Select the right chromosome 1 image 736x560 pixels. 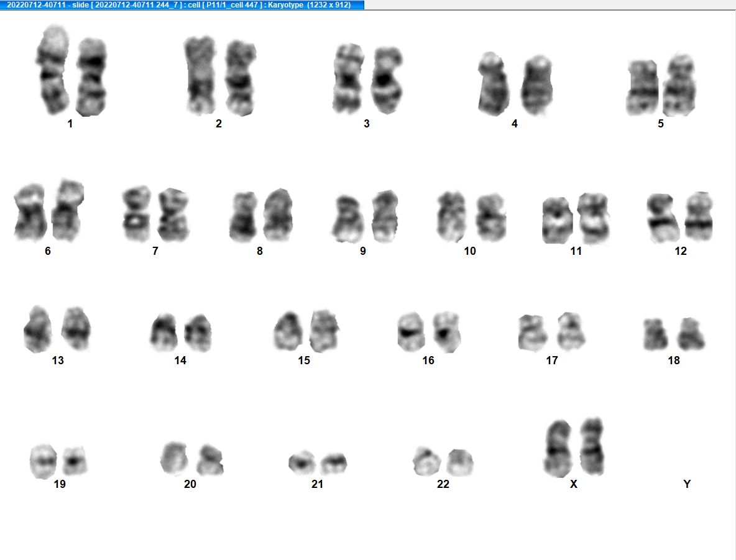tap(91, 78)
